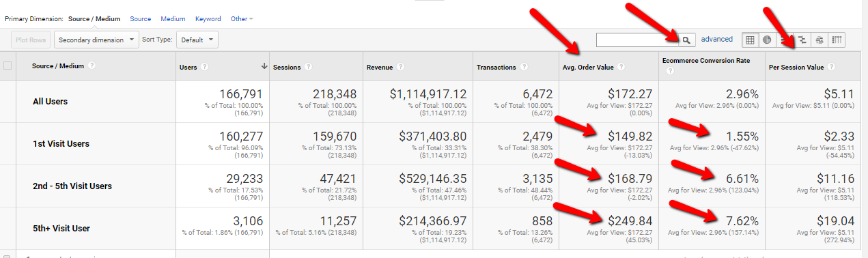Switch to data table view icon
Viewport: 868px width, 258px height.
coord(751,40)
